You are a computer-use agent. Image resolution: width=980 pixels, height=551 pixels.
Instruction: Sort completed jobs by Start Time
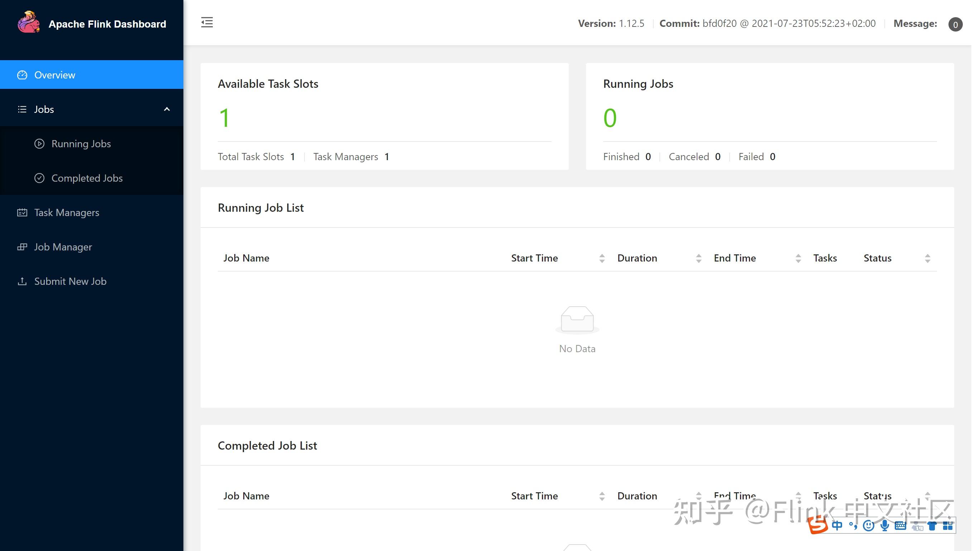click(601, 496)
